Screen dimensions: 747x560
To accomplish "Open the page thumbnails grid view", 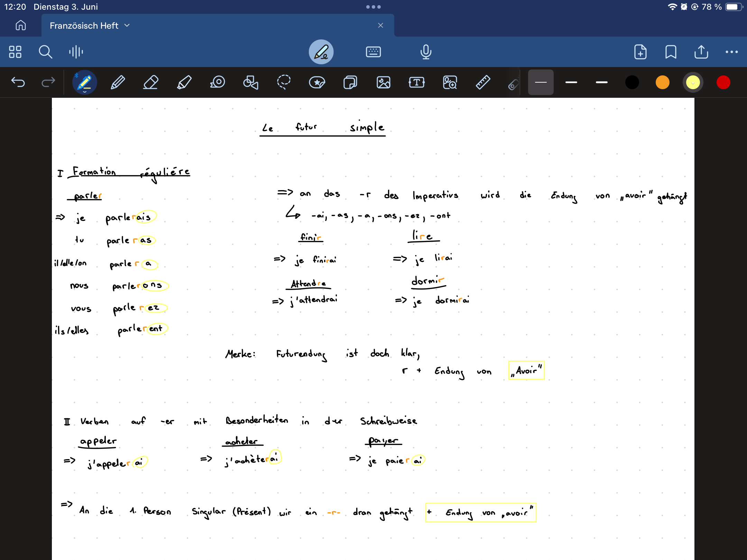I will [15, 52].
